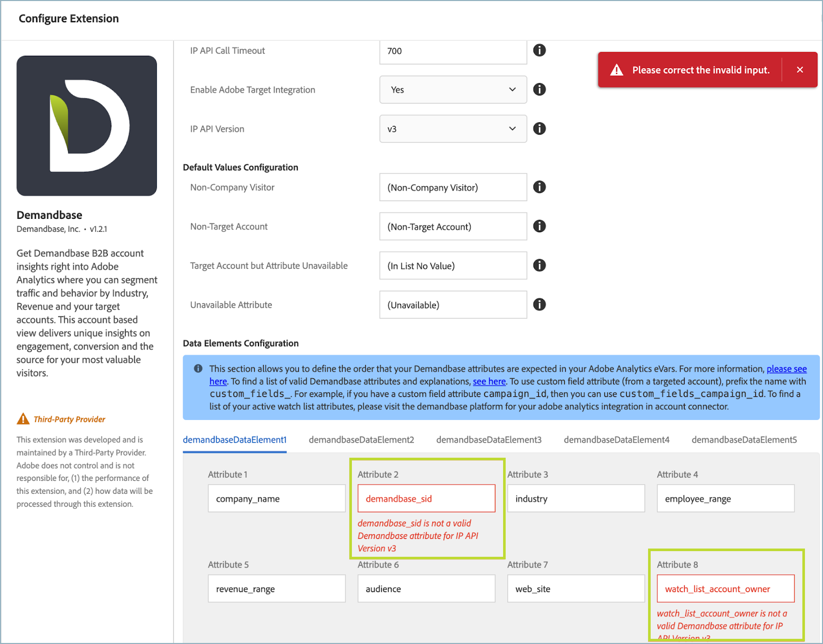Viewport: 823px width, 644px height.
Task: Click 'Target Account but Attribute Unavailable' label
Action: coord(269,266)
